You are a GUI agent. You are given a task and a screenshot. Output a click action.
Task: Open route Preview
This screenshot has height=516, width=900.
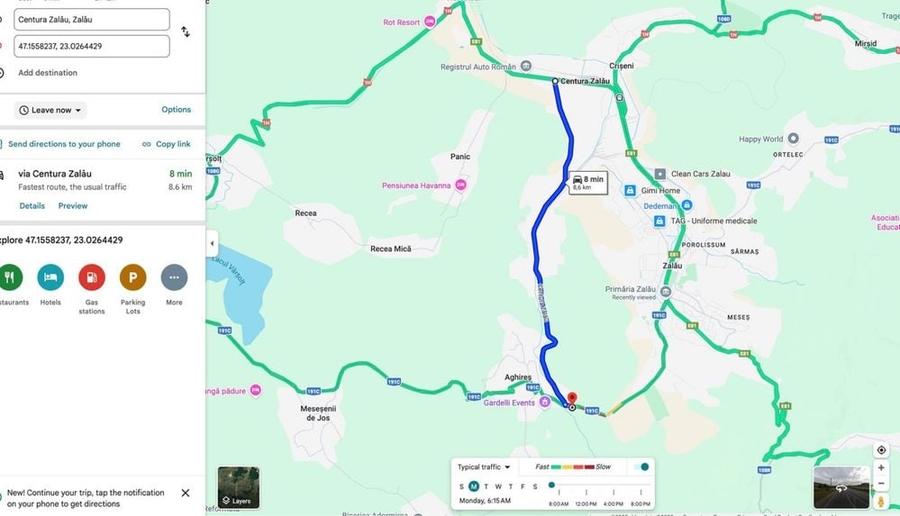pyautogui.click(x=73, y=205)
